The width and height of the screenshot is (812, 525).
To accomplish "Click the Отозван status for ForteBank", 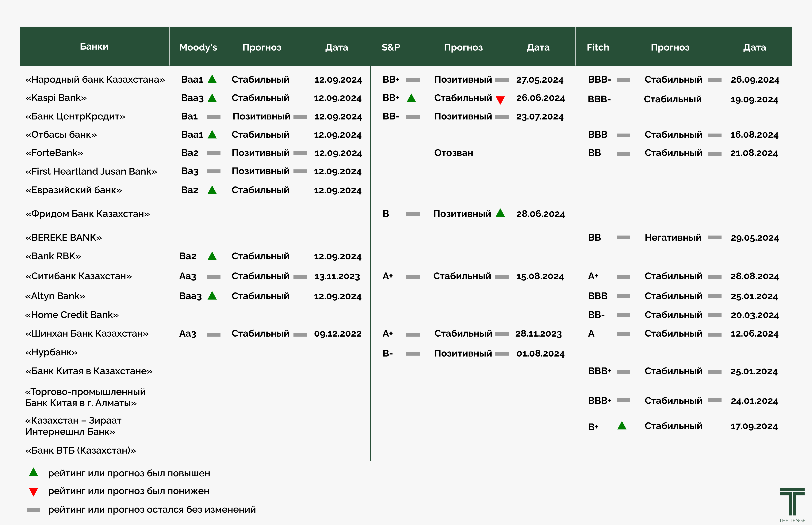I will (453, 153).
